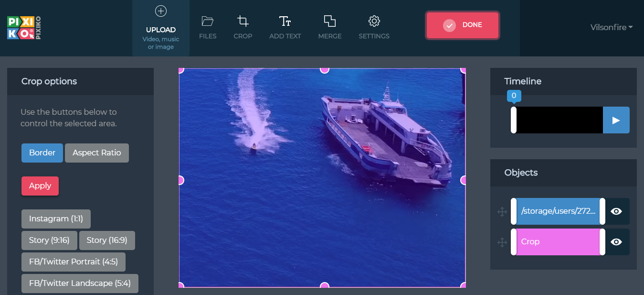Select the pink Crop object bar

pyautogui.click(x=558, y=242)
